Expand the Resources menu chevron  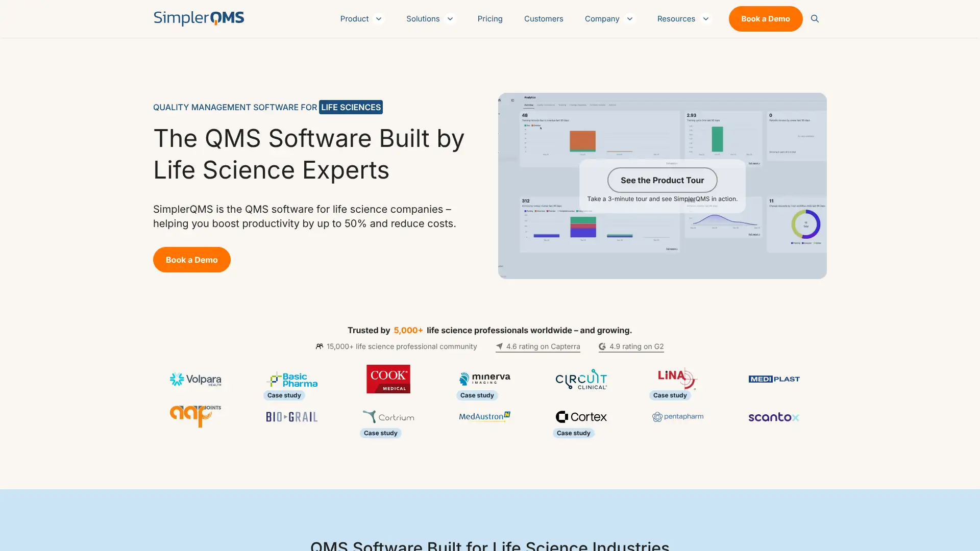705,19
